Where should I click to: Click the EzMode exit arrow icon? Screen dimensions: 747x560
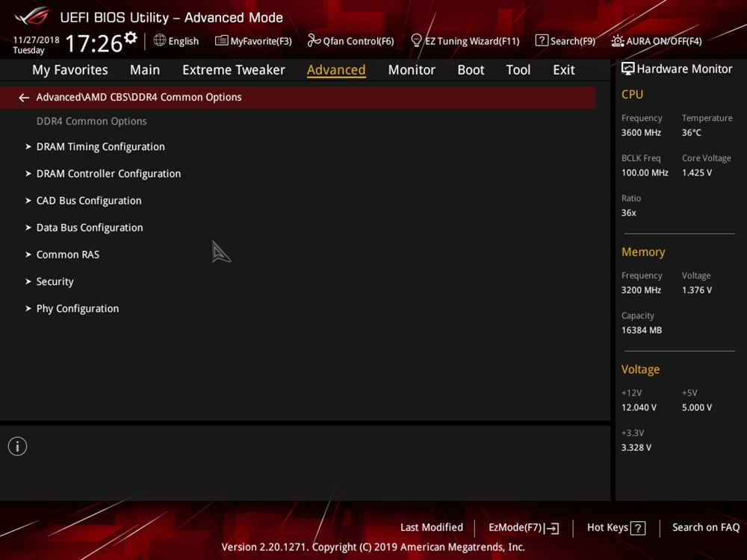(552, 528)
